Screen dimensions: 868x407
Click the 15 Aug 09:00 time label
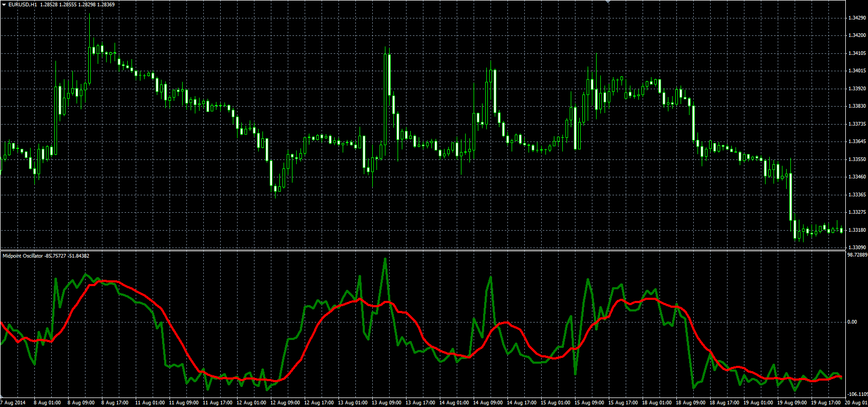click(x=589, y=403)
